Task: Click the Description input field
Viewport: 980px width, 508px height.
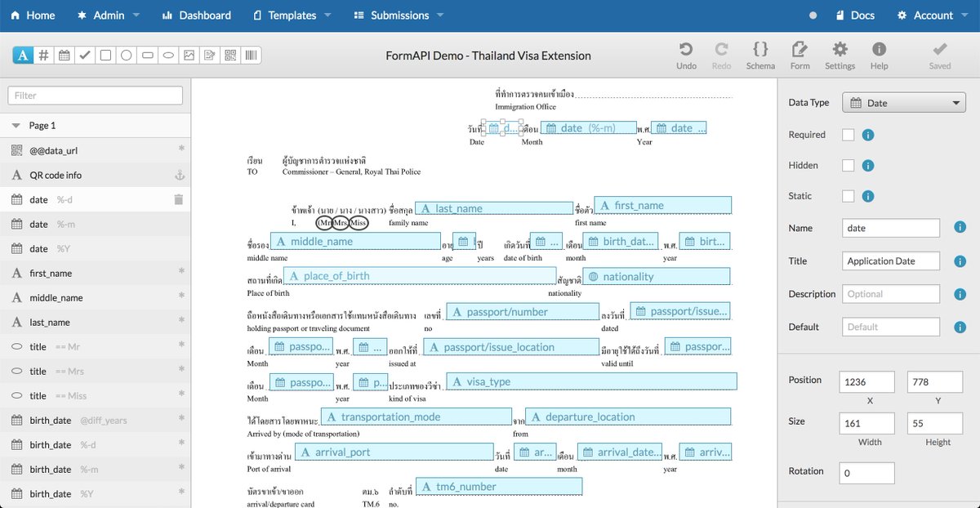Action: (x=891, y=294)
